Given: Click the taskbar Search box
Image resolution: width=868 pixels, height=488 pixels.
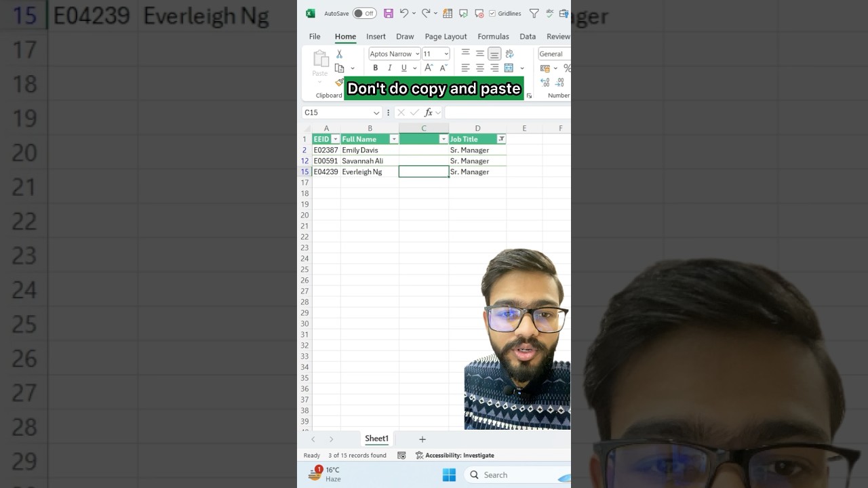Looking at the screenshot, I should [518, 475].
